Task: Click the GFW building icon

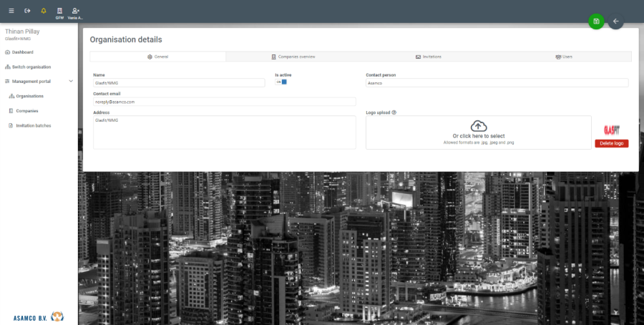Action: tap(59, 12)
